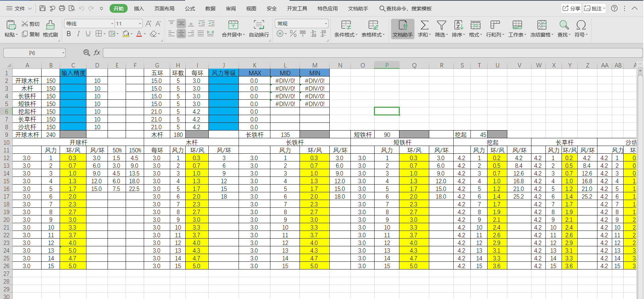
Task: Click the AutoSum (求和) sigma icon
Action: [424, 25]
